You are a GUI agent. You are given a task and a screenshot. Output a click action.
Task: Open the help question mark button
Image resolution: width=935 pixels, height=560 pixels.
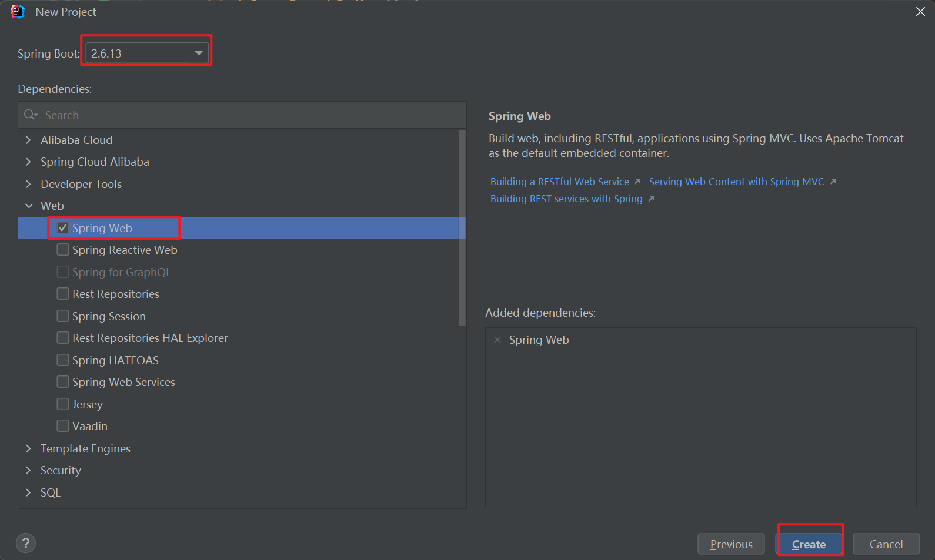[x=26, y=543]
